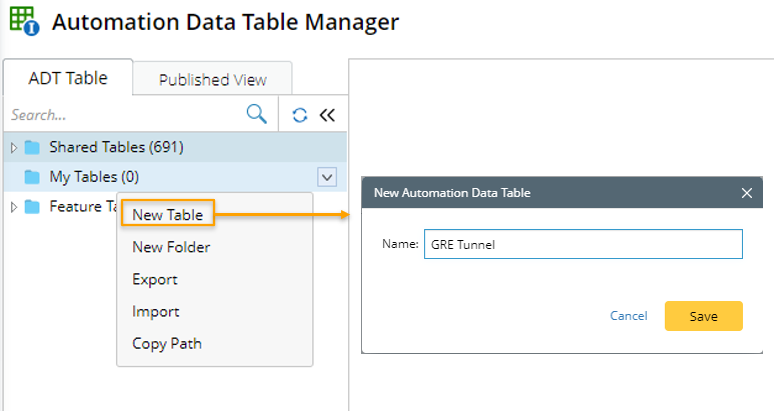Click the Shared Tables folder icon

pyautogui.click(x=32, y=148)
